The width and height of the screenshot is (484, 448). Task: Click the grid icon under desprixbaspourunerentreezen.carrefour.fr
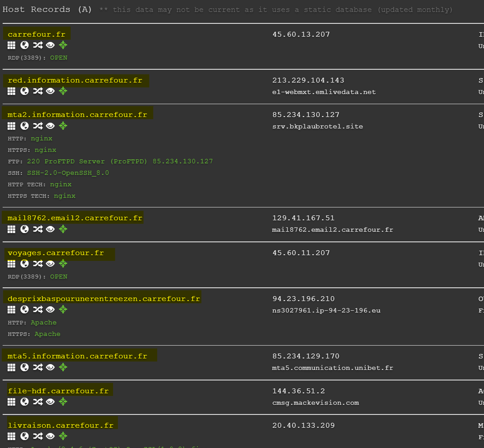(x=11, y=310)
